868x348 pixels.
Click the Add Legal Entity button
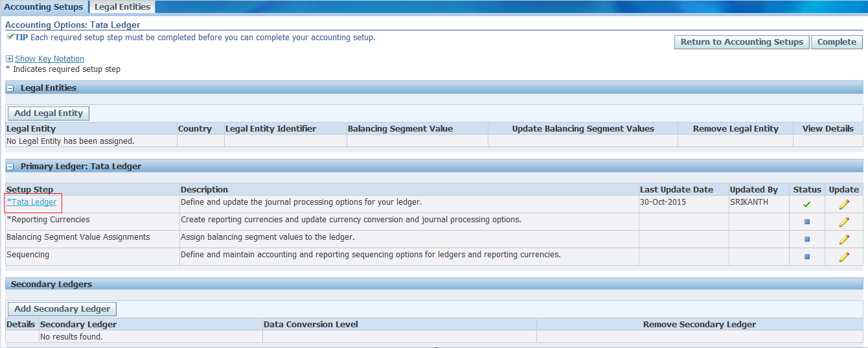click(49, 113)
